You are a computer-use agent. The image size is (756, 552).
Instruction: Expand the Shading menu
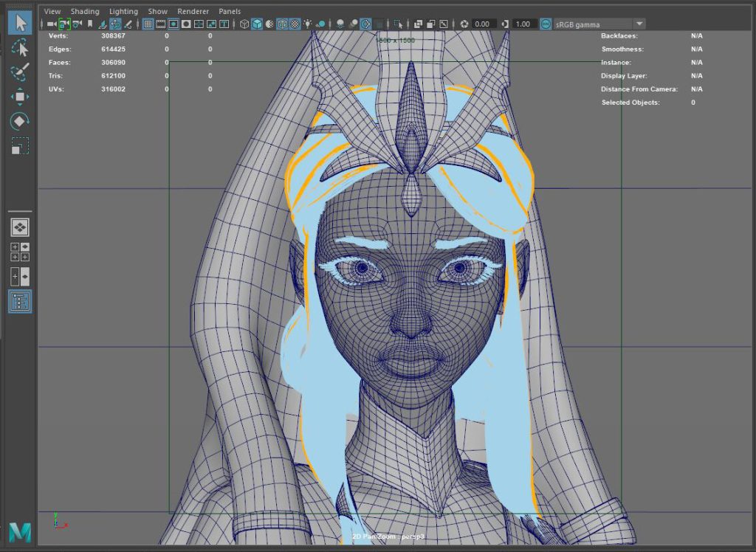[85, 11]
